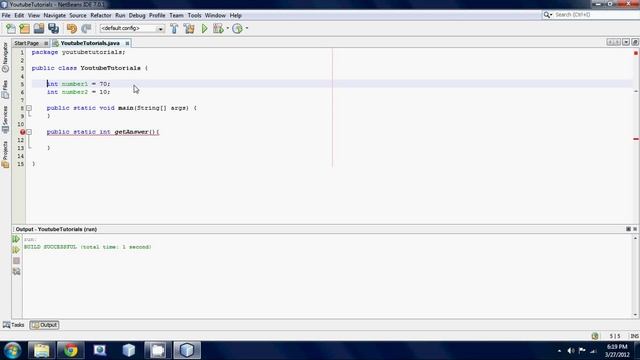Toggle the INS insert mode indicator

[x=634, y=336]
